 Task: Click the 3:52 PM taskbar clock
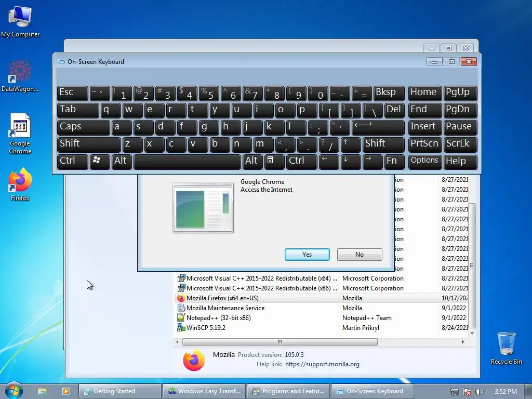coord(506,392)
